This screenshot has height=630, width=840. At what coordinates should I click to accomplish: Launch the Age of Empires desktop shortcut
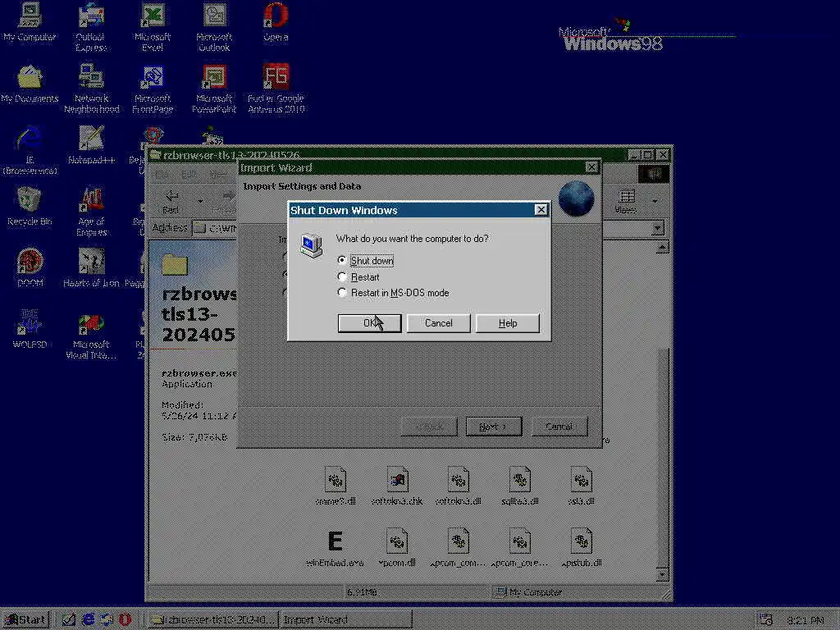coord(92,212)
